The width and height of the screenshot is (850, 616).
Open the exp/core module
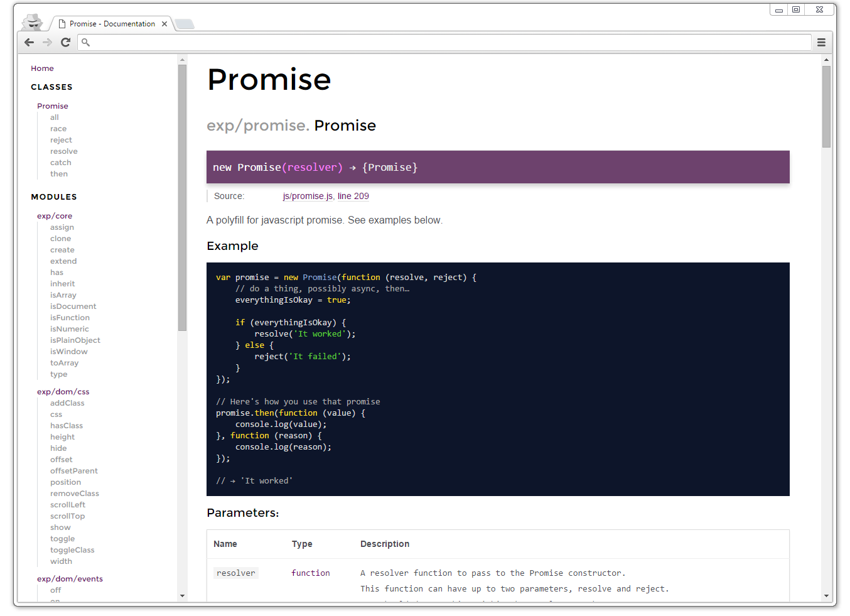55,215
